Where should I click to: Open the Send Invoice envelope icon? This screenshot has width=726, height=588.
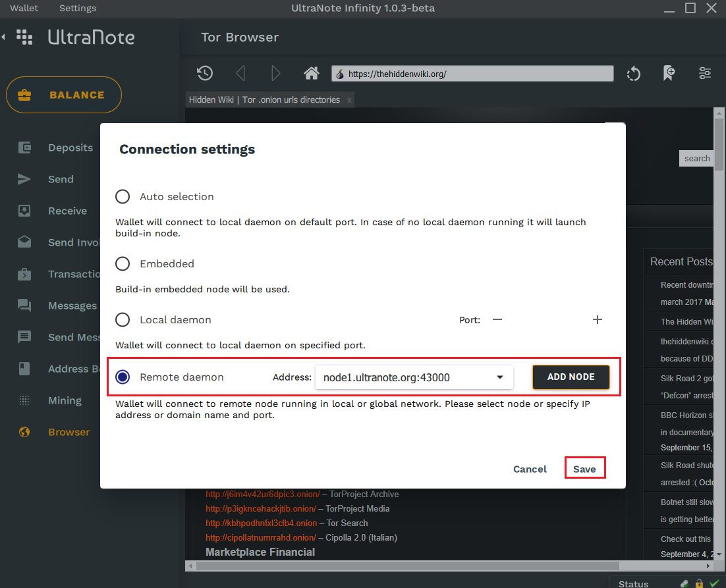point(24,242)
